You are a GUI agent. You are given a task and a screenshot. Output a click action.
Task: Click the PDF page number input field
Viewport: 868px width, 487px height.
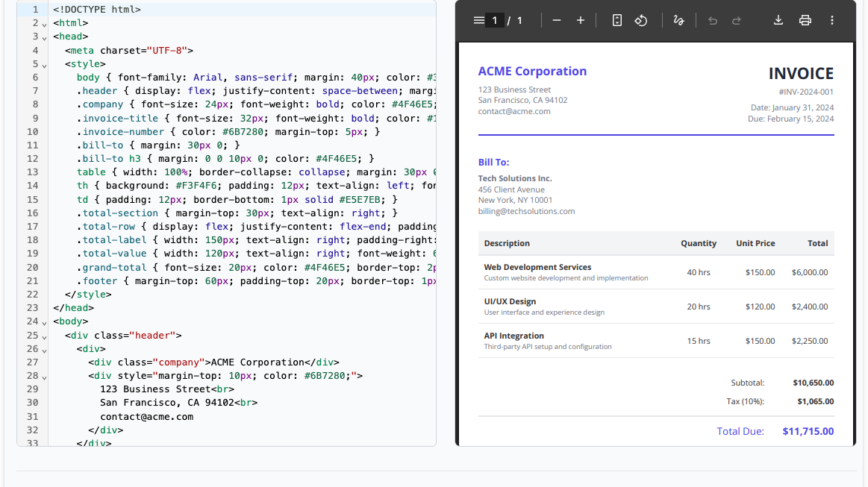[495, 20]
